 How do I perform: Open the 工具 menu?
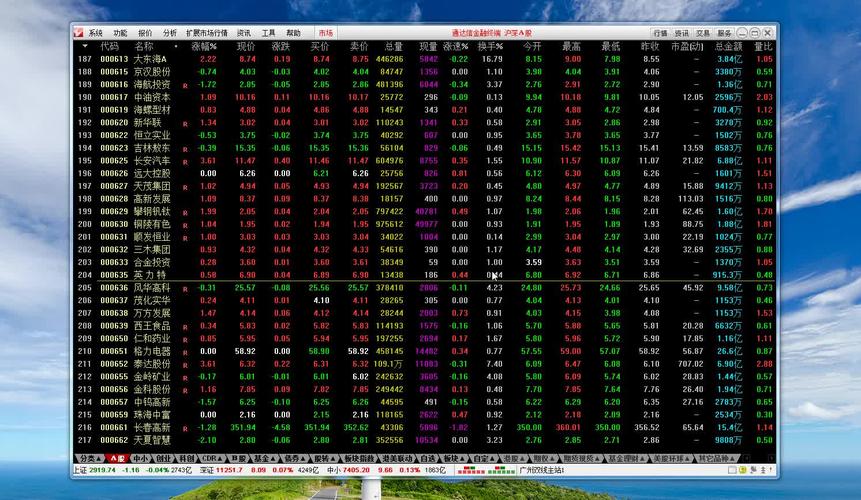coord(269,33)
